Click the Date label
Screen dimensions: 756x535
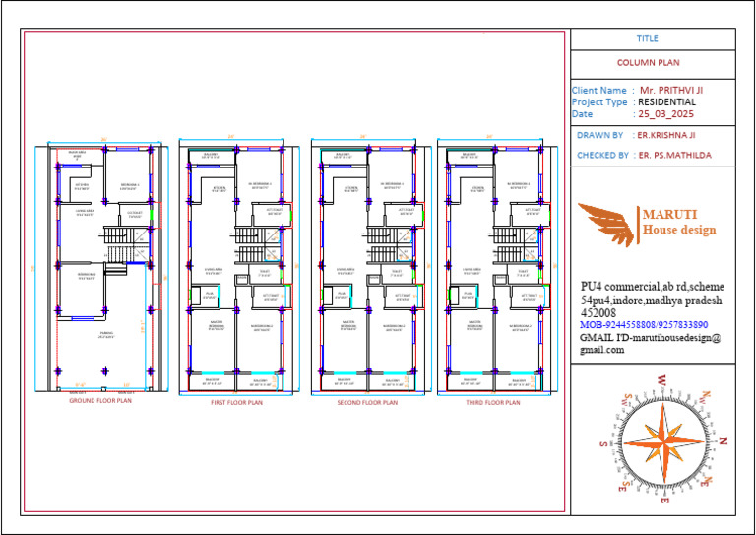582,114
